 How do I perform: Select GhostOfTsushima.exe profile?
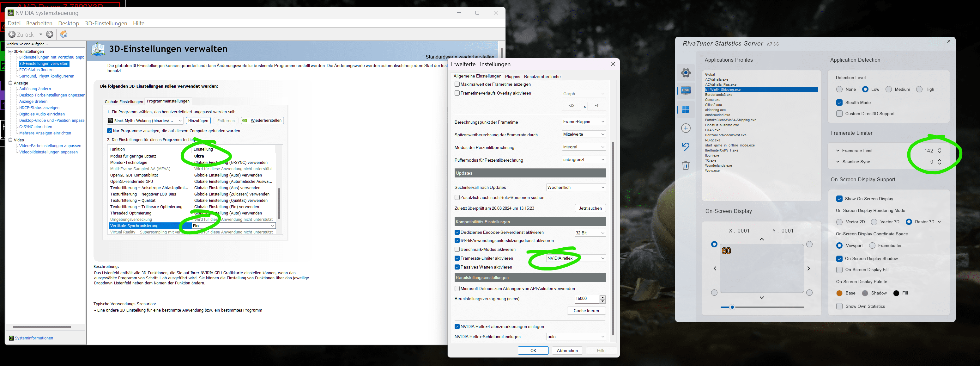pyautogui.click(x=722, y=125)
